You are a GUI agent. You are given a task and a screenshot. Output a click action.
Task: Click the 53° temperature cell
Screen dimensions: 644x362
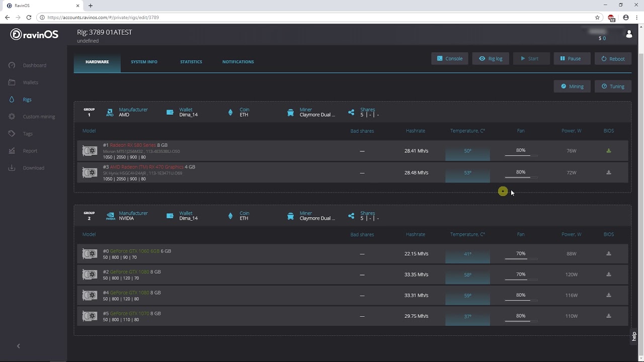pyautogui.click(x=467, y=172)
